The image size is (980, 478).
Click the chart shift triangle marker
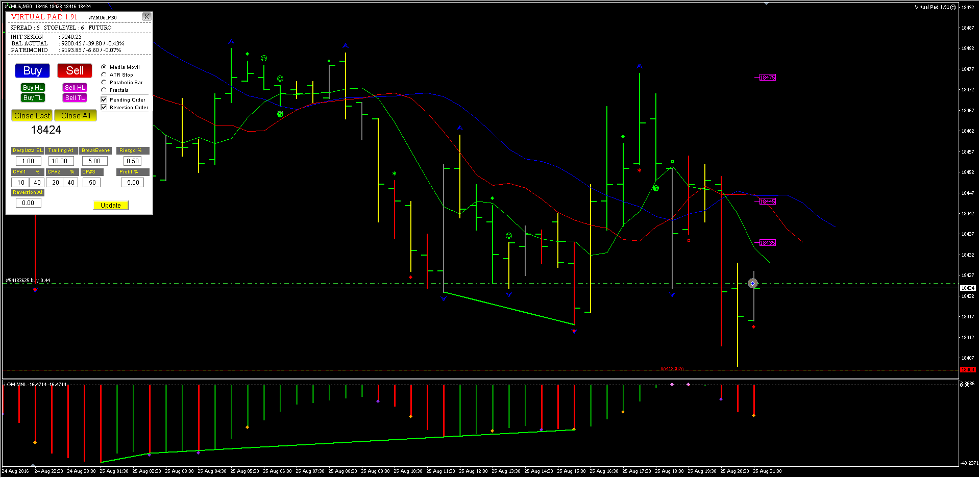[766, 4]
